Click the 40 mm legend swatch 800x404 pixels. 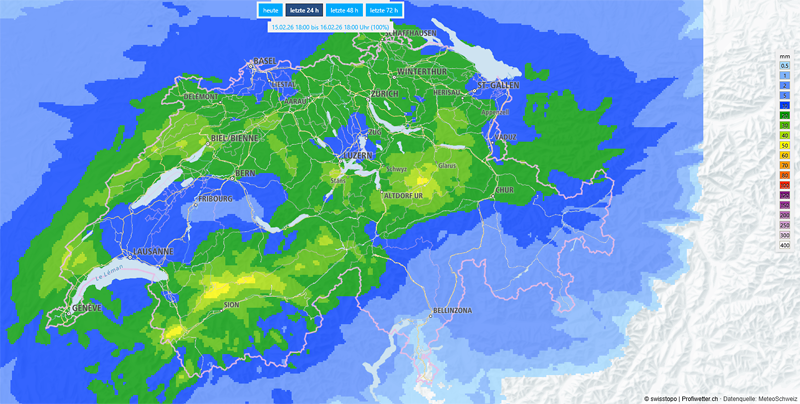[785, 135]
